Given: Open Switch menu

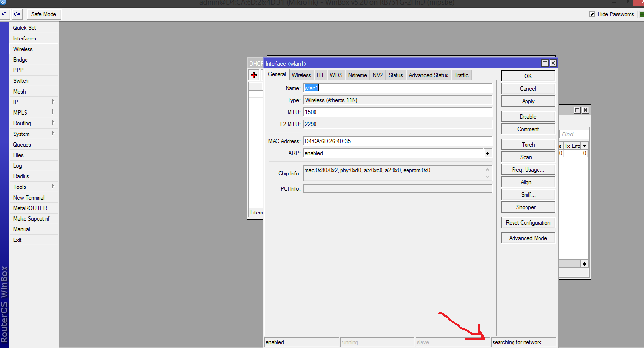Looking at the screenshot, I should pyautogui.click(x=34, y=81).
